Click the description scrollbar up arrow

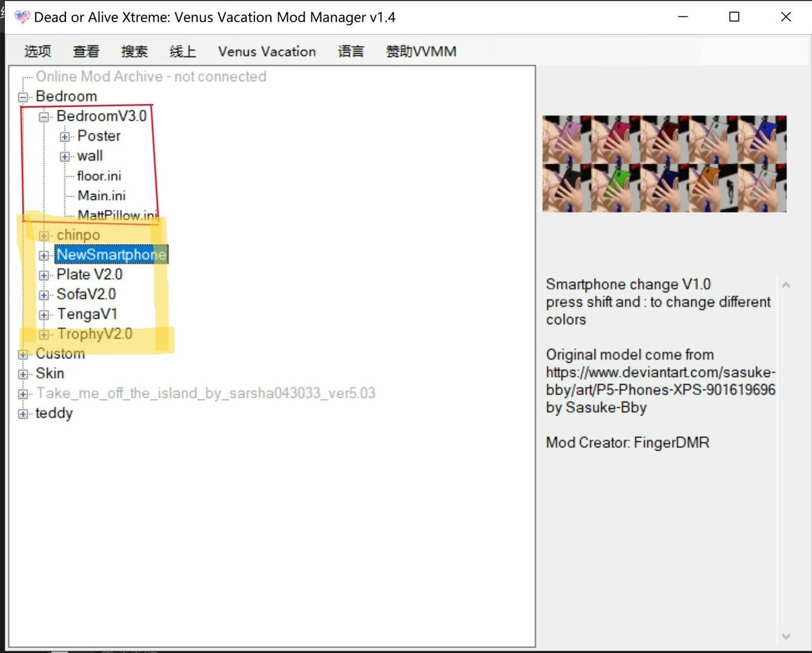pos(786,285)
